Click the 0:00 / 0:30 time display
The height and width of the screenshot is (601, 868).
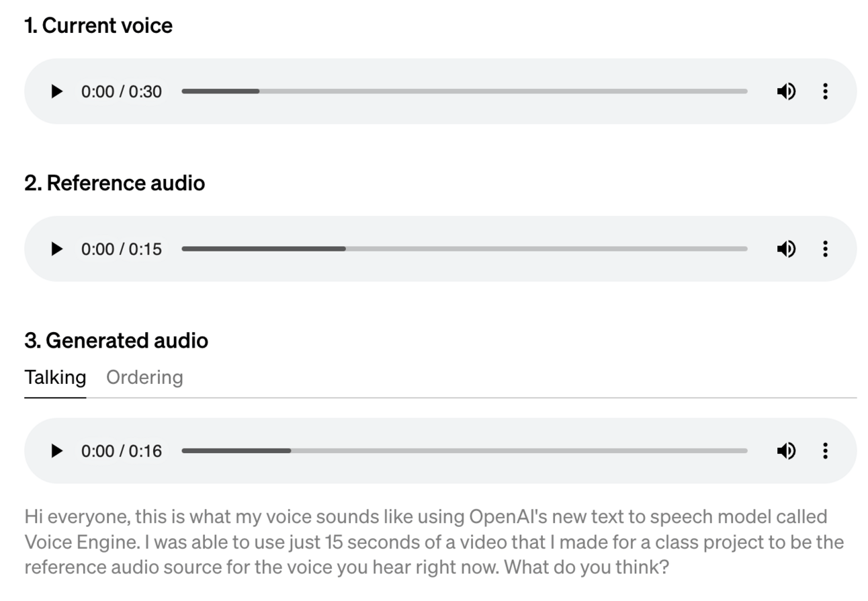pyautogui.click(x=122, y=91)
